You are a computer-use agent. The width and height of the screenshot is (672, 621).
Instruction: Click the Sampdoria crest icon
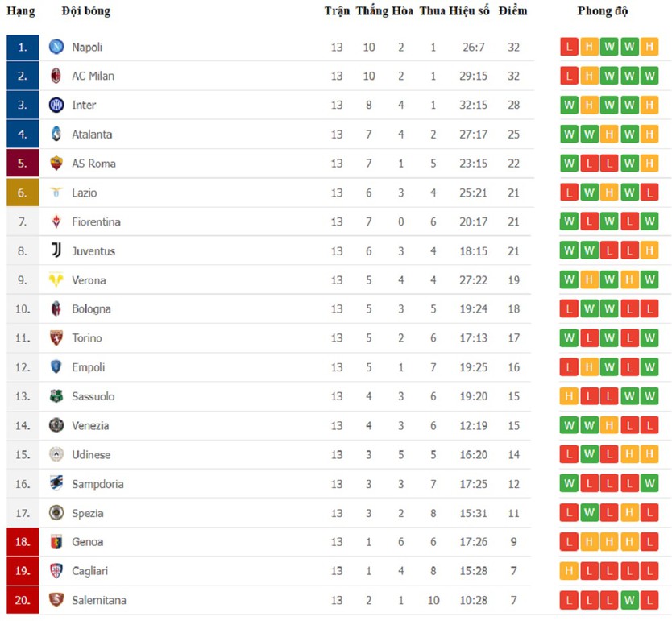(56, 483)
